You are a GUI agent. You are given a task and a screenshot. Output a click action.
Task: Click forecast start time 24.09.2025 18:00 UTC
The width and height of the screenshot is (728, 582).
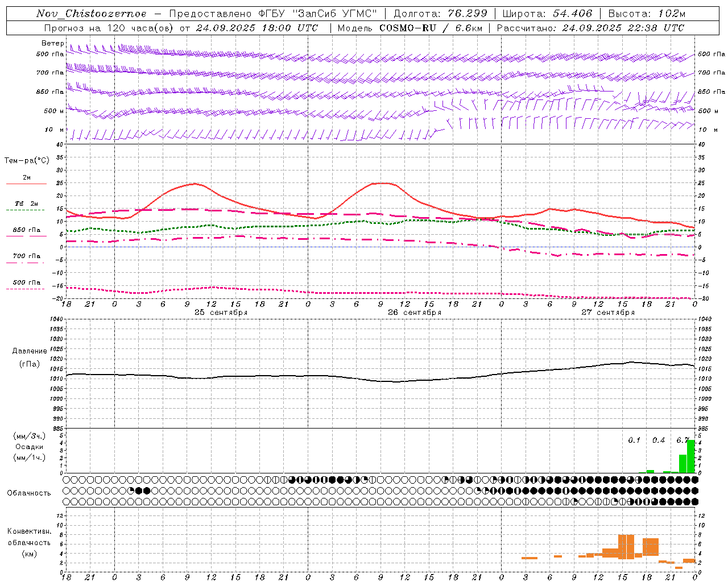[x=257, y=28]
